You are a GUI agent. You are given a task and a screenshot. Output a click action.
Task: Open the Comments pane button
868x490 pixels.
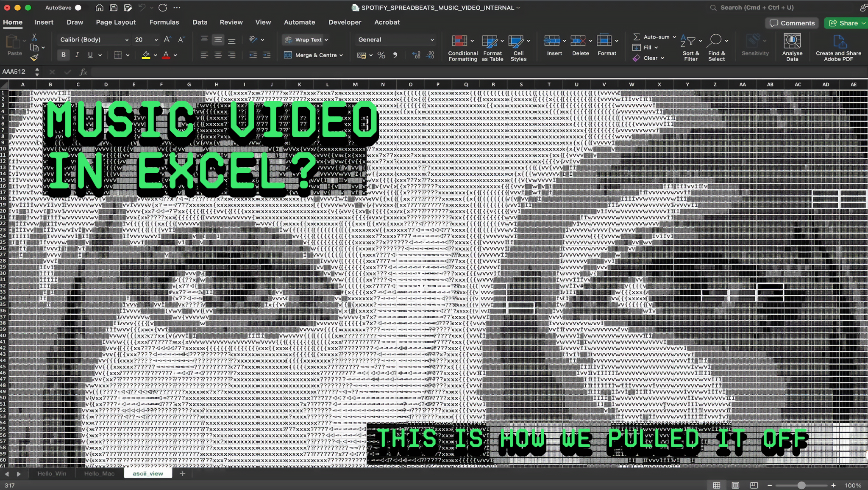coord(792,23)
